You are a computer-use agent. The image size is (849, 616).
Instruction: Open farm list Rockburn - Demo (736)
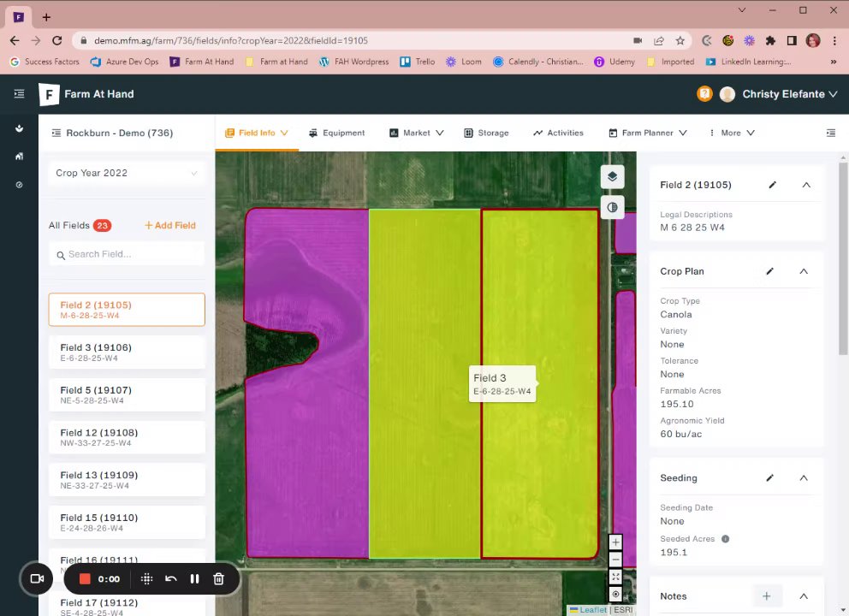(113, 133)
